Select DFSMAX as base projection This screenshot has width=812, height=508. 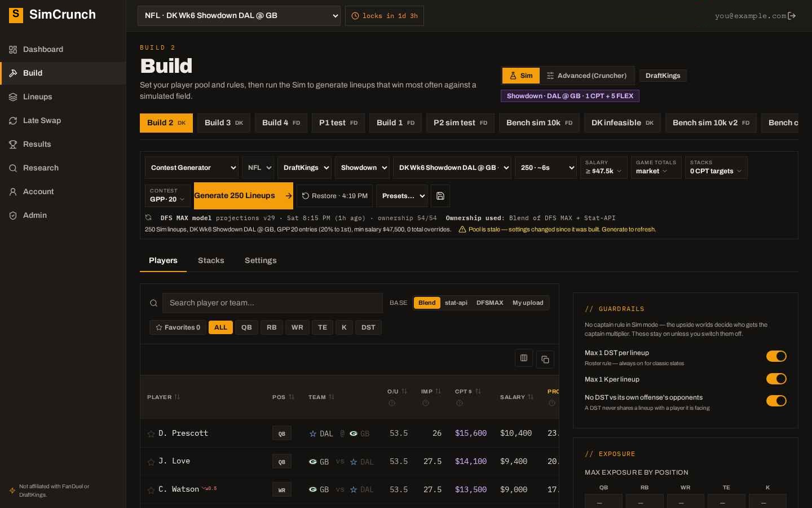coord(489,303)
